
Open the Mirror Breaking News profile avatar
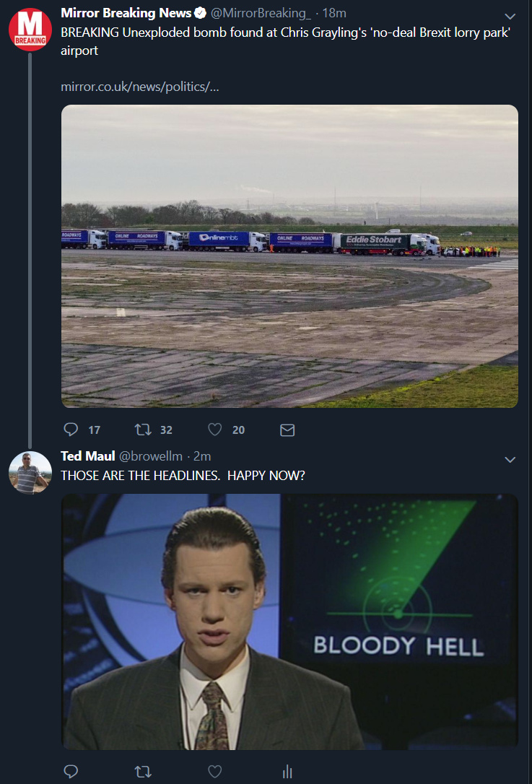pyautogui.click(x=30, y=30)
